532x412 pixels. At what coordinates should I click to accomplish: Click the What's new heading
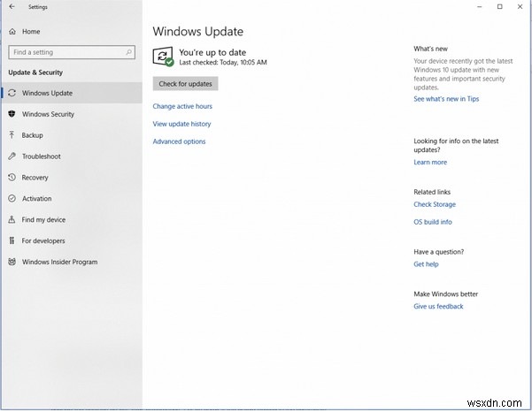[x=430, y=49]
